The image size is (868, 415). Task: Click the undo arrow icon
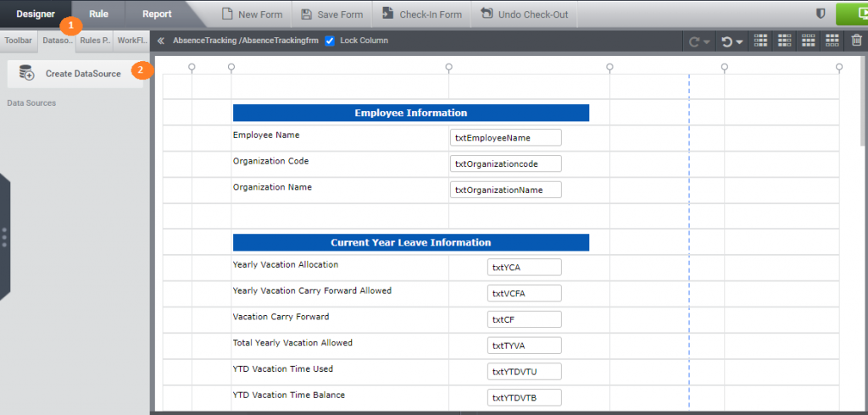726,41
